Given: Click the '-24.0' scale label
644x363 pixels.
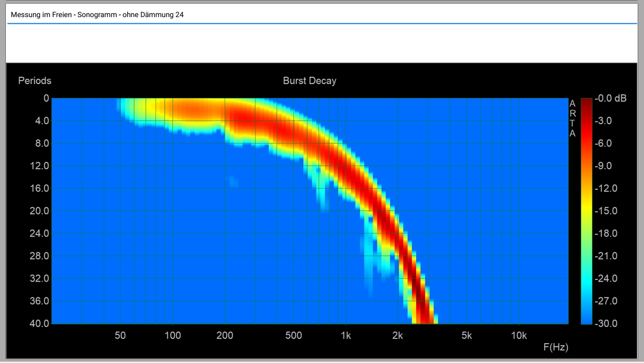Looking at the screenshot, I should coord(606,278).
